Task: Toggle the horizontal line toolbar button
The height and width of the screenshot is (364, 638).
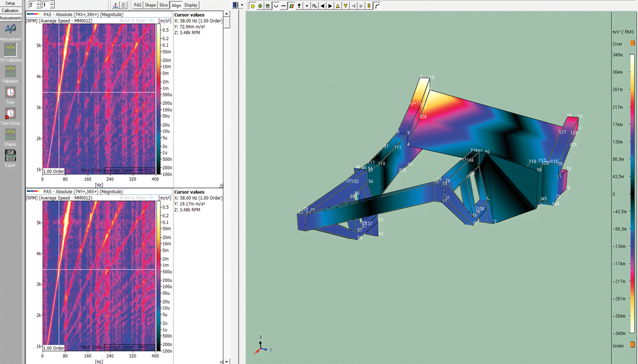Action: tap(283, 6)
